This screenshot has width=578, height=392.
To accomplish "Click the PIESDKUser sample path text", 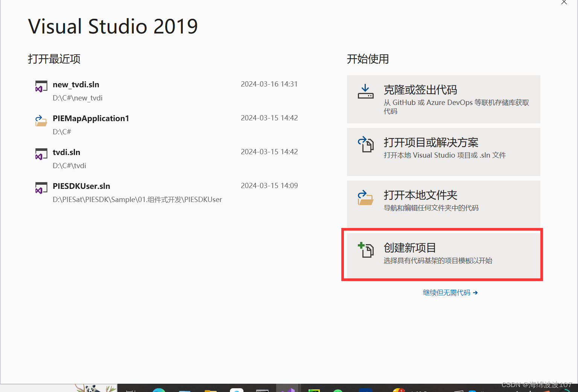I will [137, 200].
